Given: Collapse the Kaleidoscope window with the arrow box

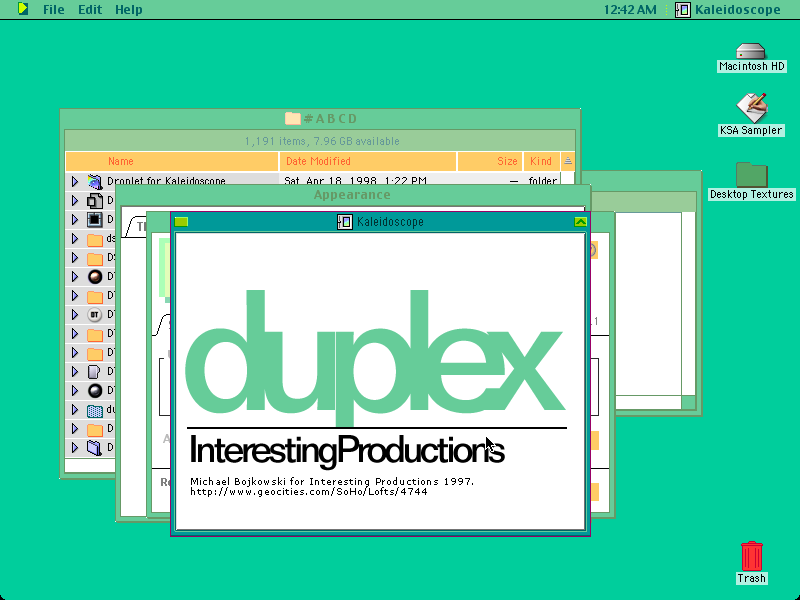Looking at the screenshot, I should click(x=581, y=221).
